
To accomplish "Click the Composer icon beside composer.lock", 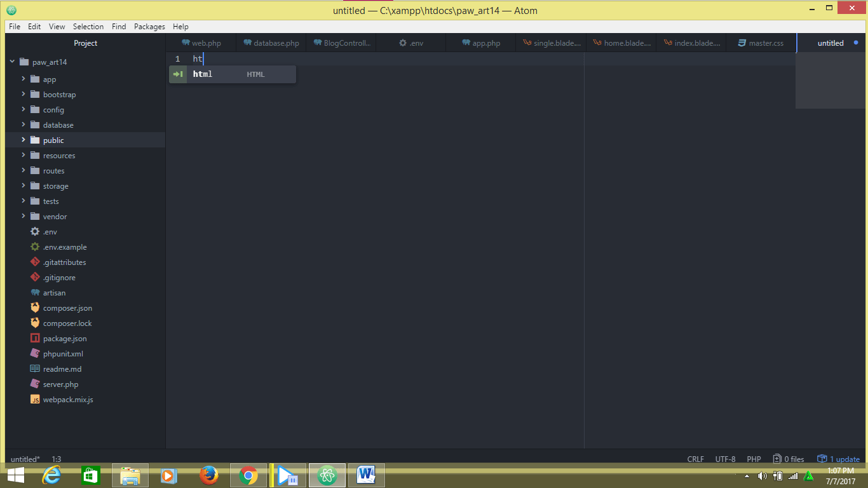I will [35, 323].
